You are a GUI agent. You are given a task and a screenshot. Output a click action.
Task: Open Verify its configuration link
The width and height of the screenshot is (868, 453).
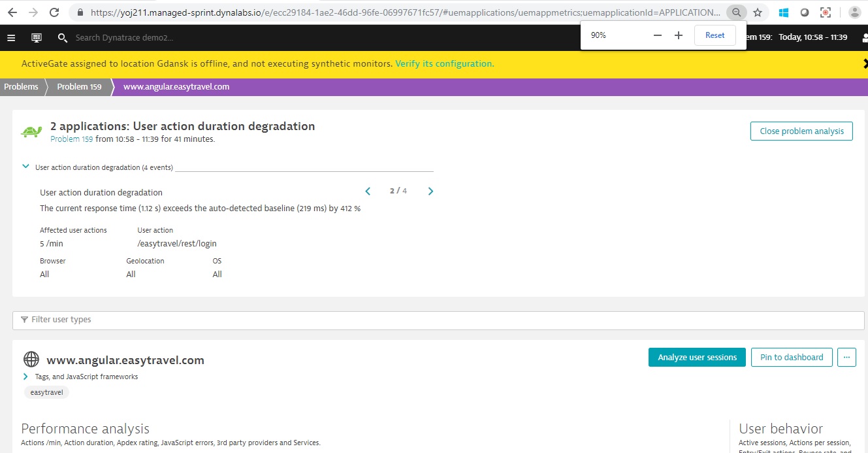(x=444, y=64)
